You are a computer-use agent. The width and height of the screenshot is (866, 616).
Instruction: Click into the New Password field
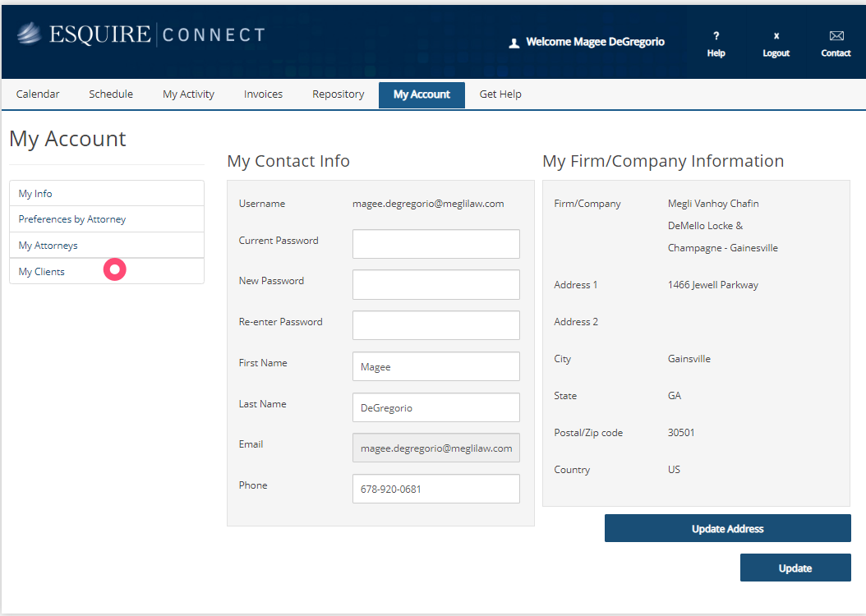(435, 284)
